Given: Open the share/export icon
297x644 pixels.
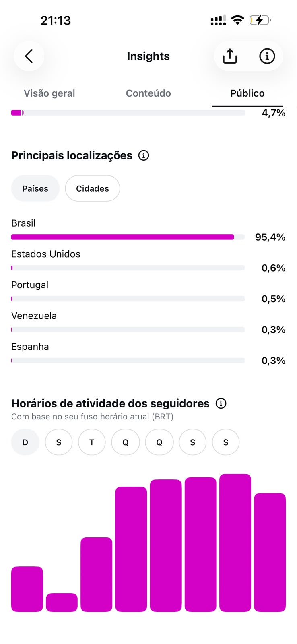Looking at the screenshot, I should pos(230,56).
